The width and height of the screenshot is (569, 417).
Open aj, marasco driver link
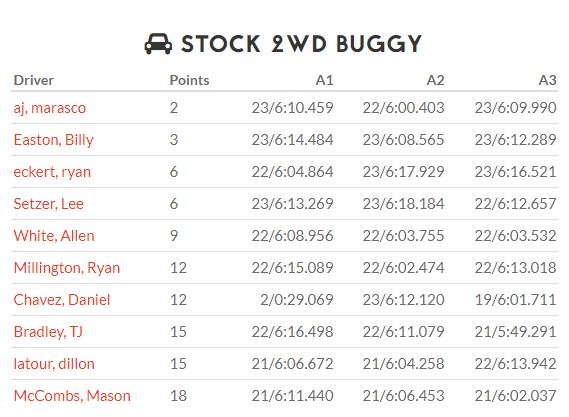pyautogui.click(x=50, y=108)
